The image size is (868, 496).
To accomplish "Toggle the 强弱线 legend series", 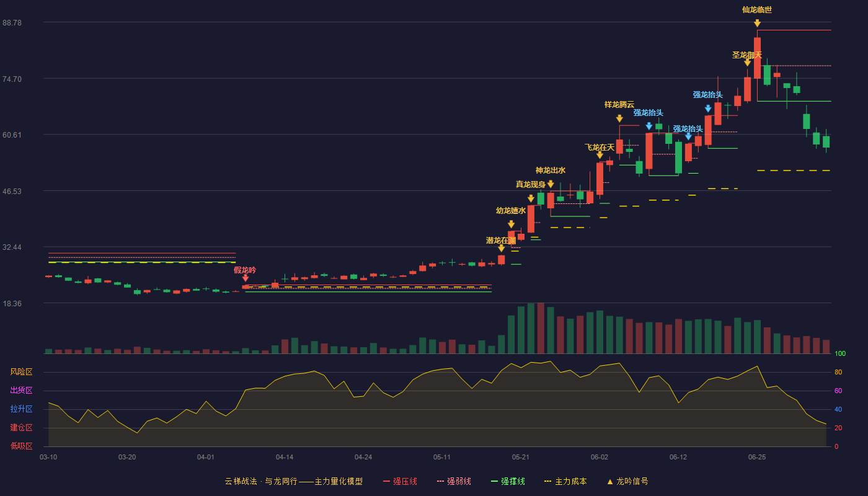I will [454, 481].
